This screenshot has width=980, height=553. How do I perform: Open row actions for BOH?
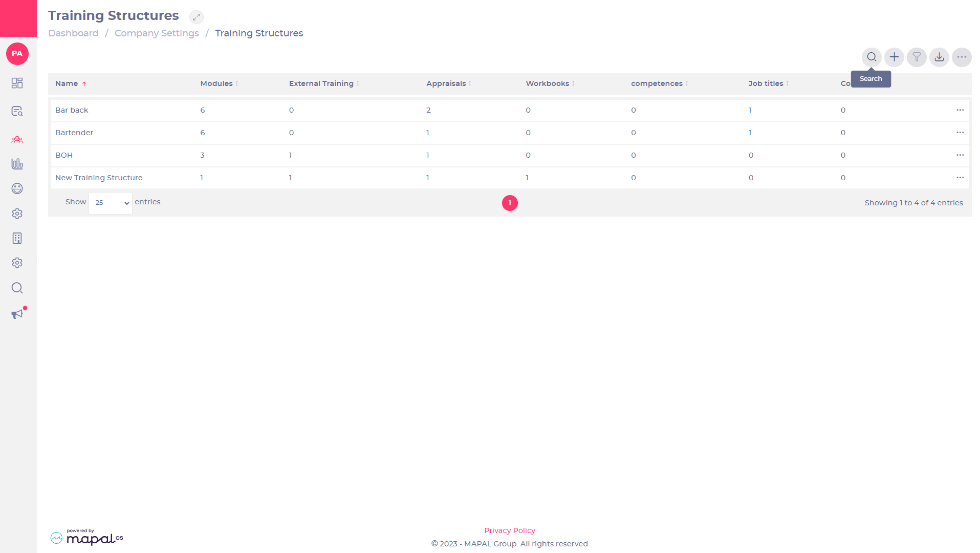pos(960,155)
